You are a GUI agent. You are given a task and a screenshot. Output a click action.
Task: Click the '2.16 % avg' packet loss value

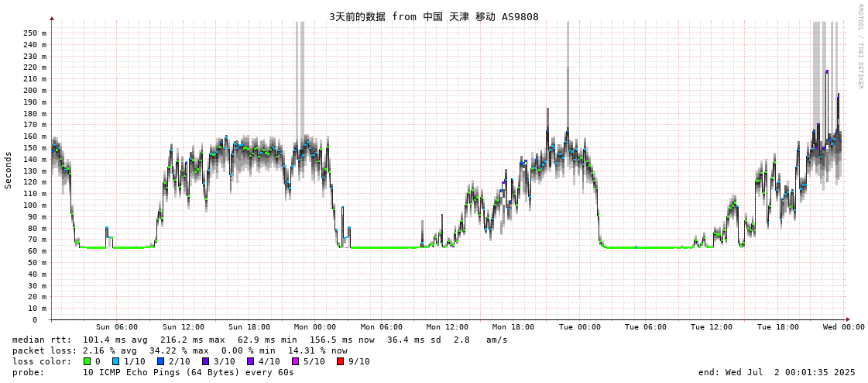tap(110, 350)
